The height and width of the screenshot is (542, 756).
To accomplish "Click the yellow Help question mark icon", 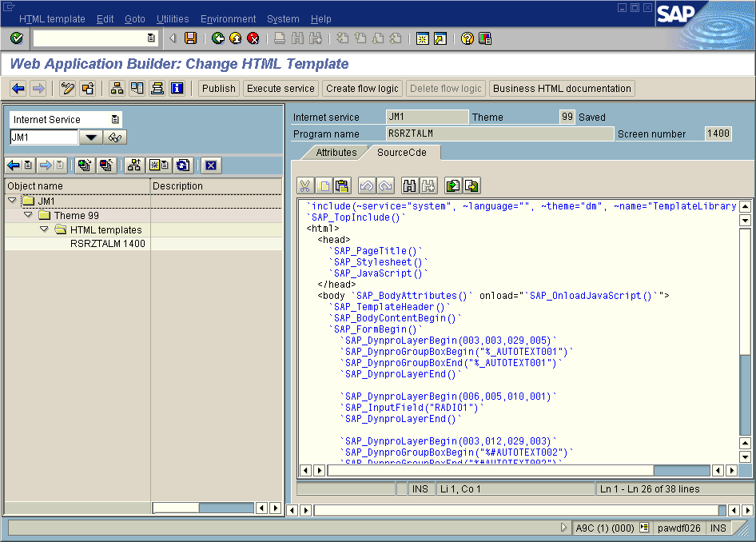I will click(x=468, y=38).
